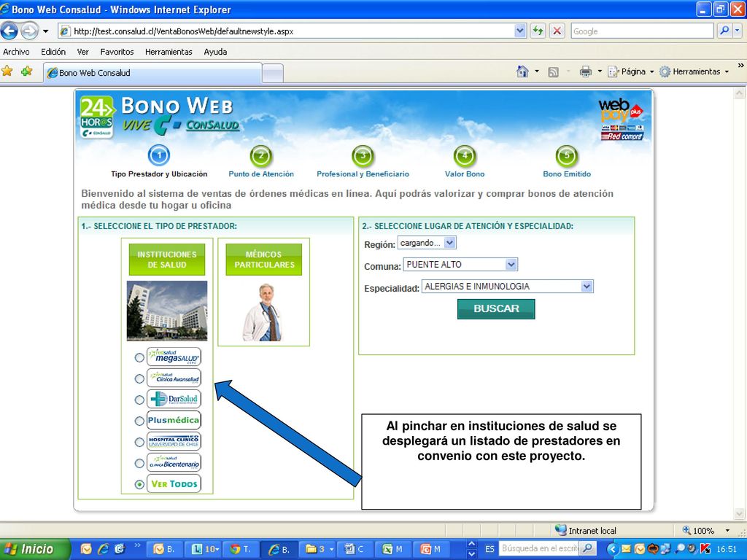Click step 2 circle Punto de Atención
Image resolution: width=747 pixels, height=560 pixels.
260,156
